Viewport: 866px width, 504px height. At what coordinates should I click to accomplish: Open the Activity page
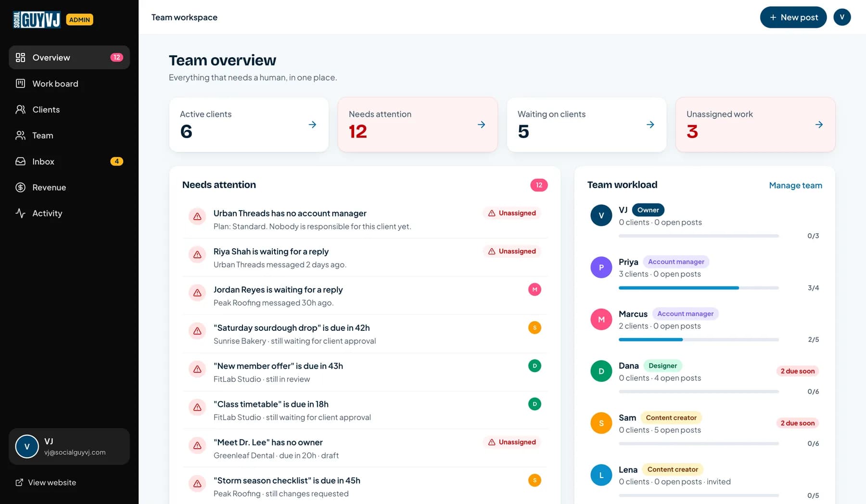pyautogui.click(x=69, y=213)
